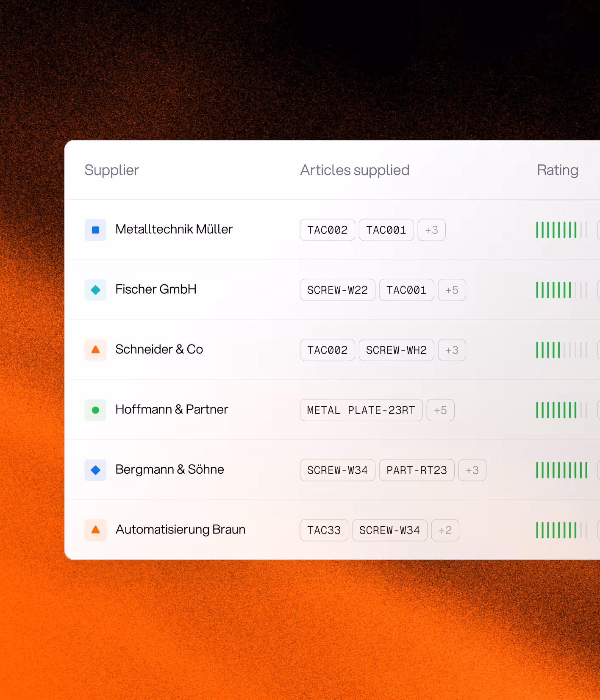This screenshot has width=600, height=700.
Task: Open supplier Hoffmann & Partner
Action: point(172,409)
